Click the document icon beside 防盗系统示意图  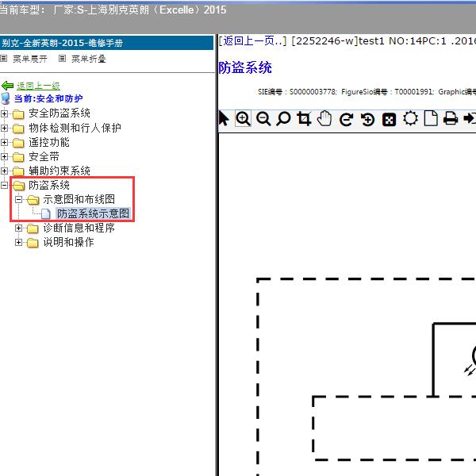point(46,213)
